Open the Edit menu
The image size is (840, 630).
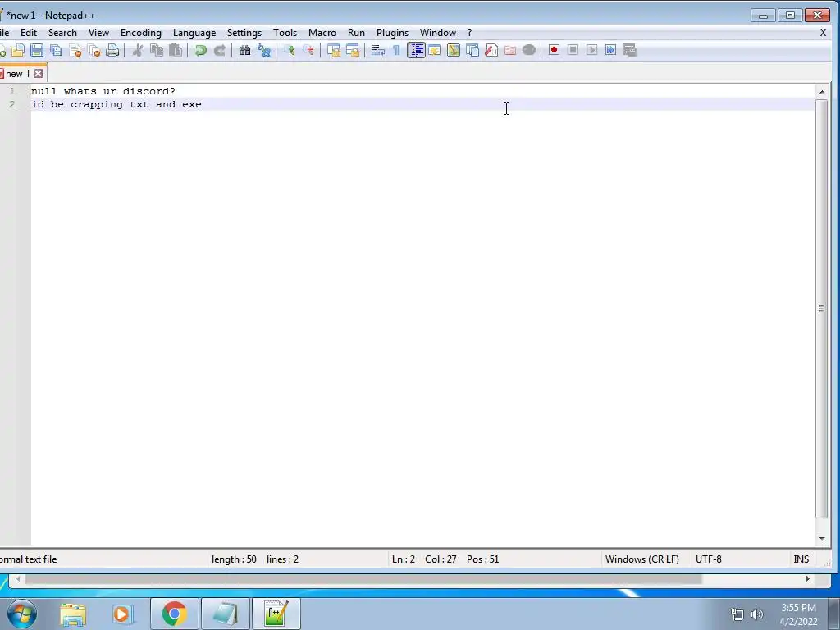click(29, 33)
